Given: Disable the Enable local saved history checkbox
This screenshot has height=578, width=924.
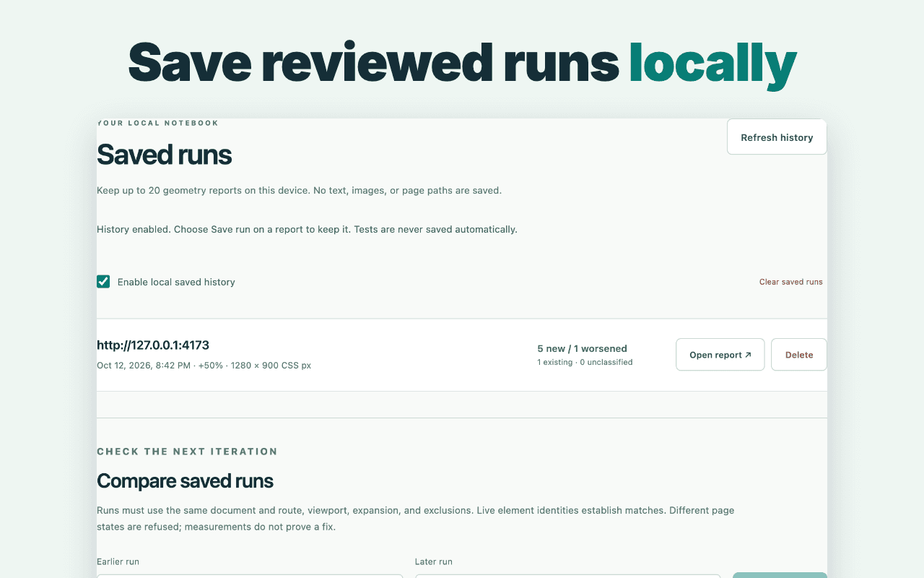Looking at the screenshot, I should coord(103,282).
